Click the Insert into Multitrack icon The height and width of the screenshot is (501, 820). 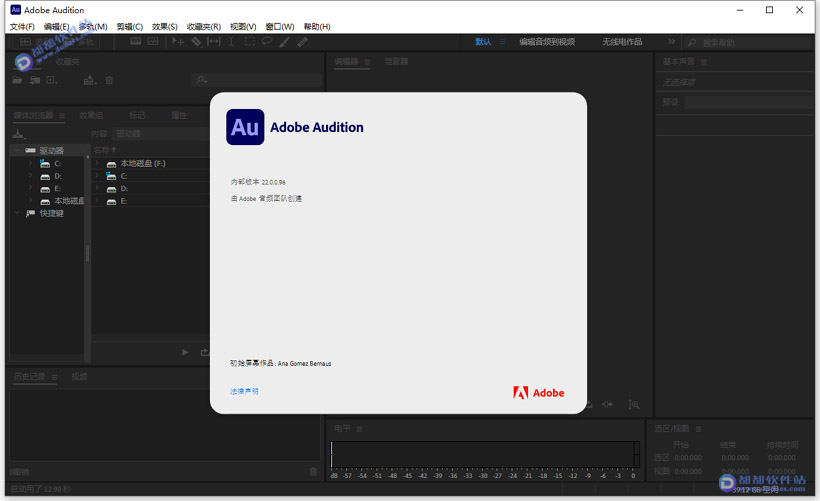90,80
